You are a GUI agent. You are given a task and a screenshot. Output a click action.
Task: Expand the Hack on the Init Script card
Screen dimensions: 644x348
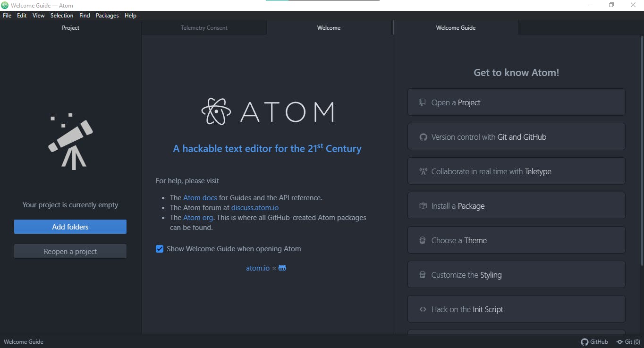(517, 309)
